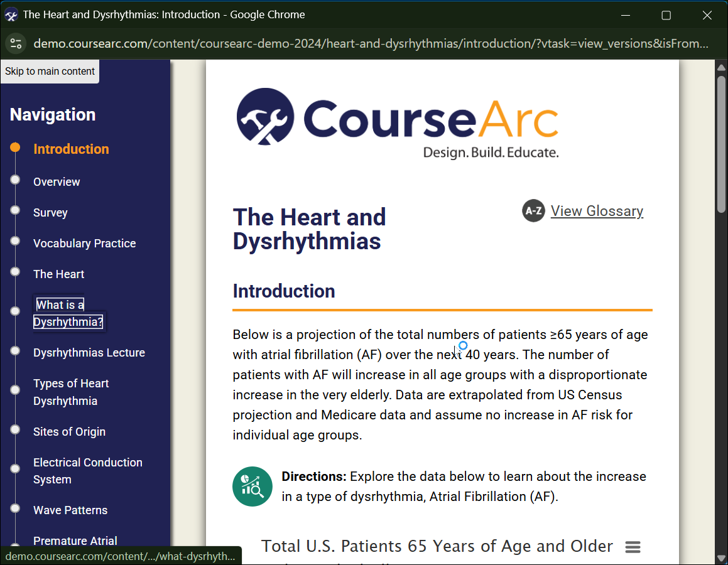Open the View Glossary link

tap(597, 211)
